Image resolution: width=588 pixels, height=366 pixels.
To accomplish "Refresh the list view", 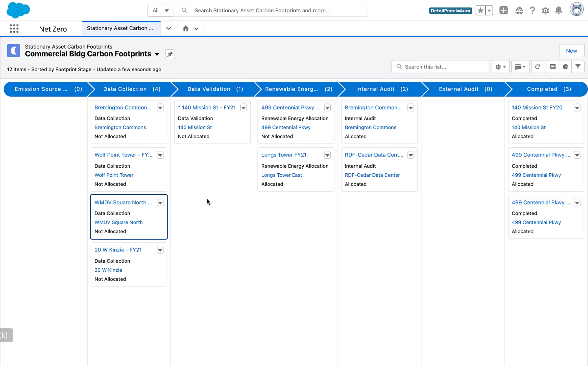I will tap(538, 67).
